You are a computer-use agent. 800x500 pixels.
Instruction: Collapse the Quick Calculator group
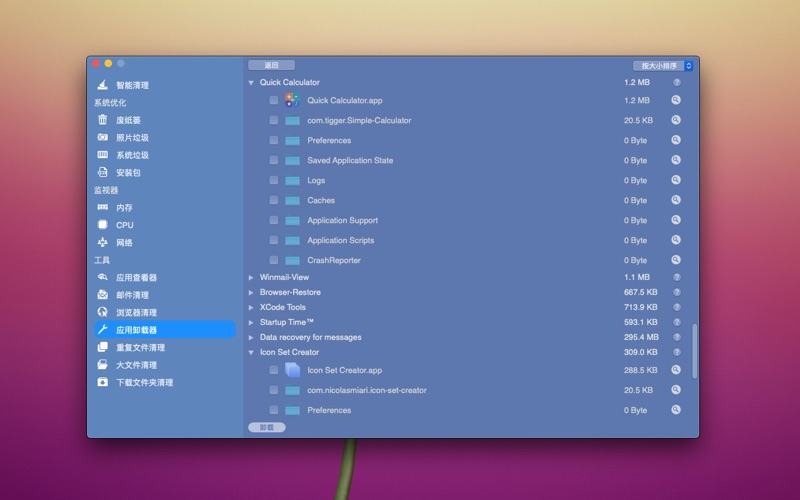click(x=251, y=82)
